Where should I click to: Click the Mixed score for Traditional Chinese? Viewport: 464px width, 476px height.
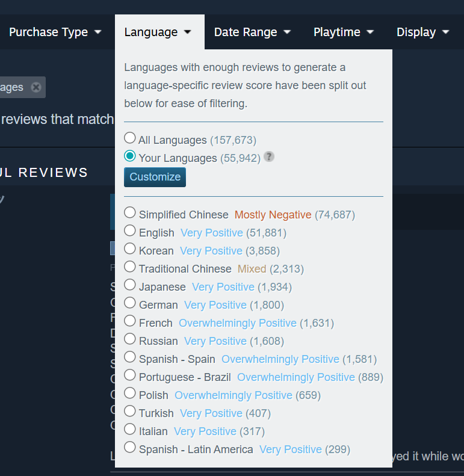252,269
